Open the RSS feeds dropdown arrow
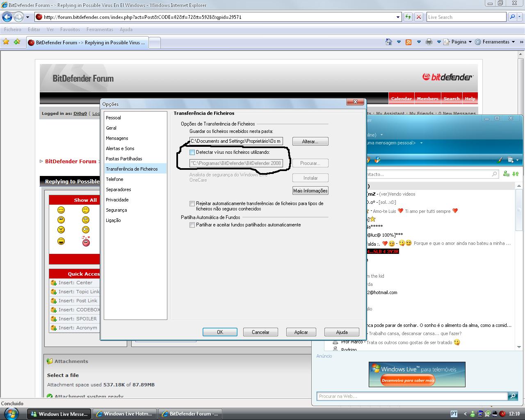Image resolution: width=525 pixels, height=420 pixels. coord(419,42)
